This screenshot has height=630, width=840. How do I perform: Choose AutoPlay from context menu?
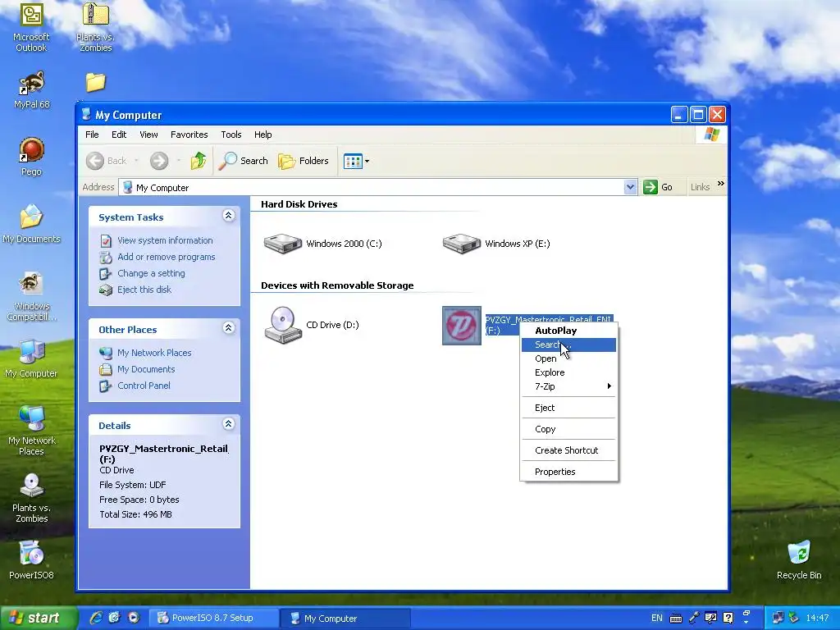[x=569, y=331]
